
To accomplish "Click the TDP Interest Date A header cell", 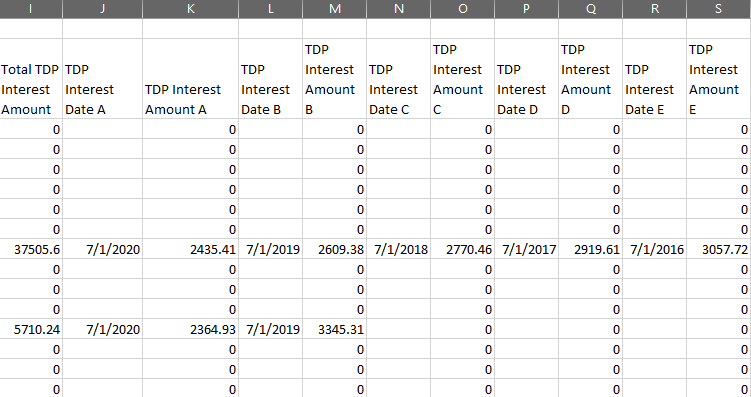I will 102,79.
